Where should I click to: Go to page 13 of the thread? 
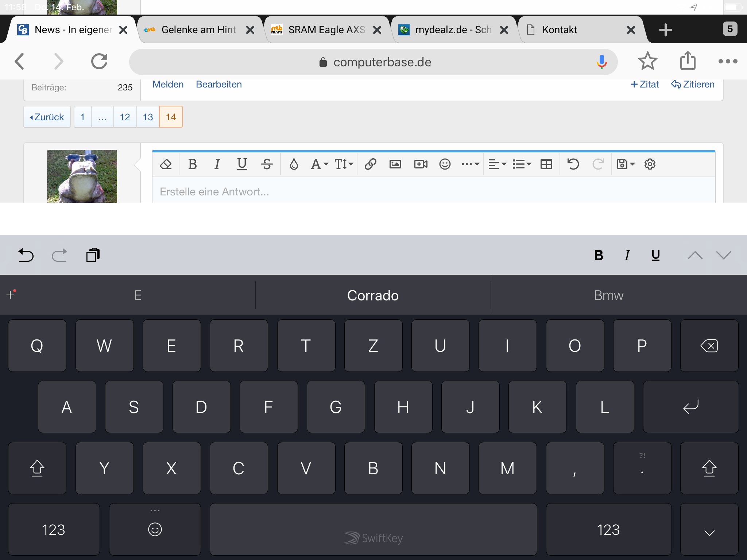pos(148,117)
